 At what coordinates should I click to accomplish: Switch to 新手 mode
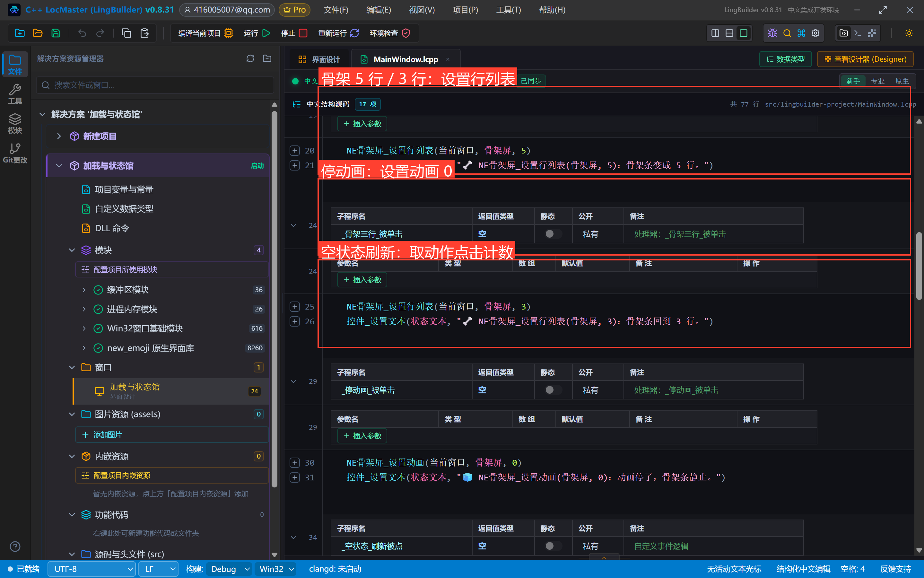tap(853, 81)
